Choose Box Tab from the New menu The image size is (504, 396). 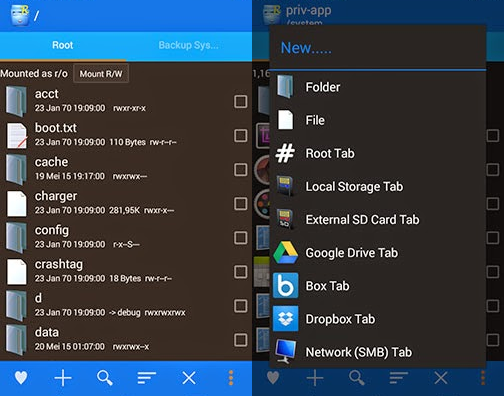tap(378, 286)
